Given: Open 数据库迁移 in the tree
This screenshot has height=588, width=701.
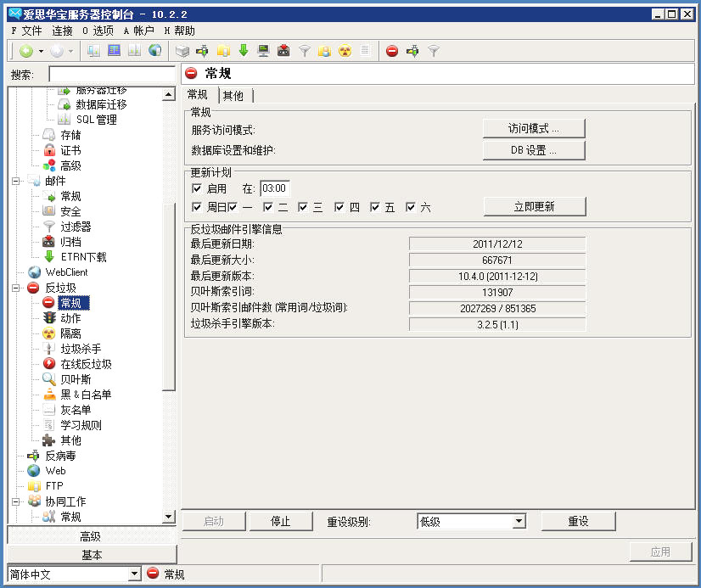Looking at the screenshot, I should tap(101, 104).
